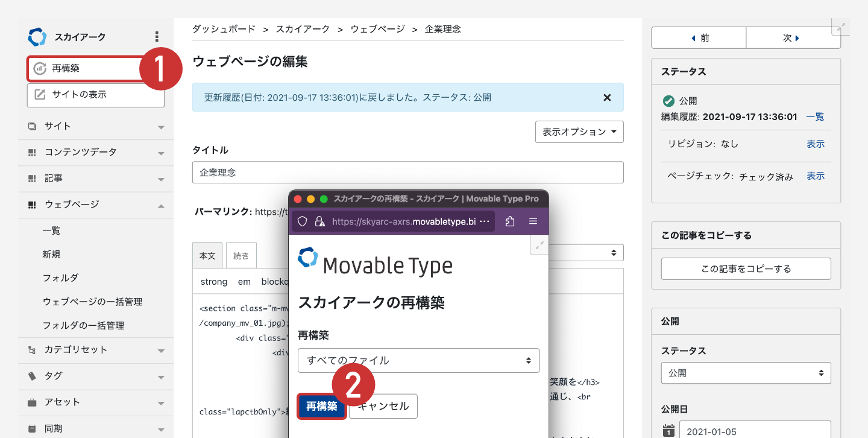Go to next page with 次 button
This screenshot has width=868, height=438.
[790, 38]
